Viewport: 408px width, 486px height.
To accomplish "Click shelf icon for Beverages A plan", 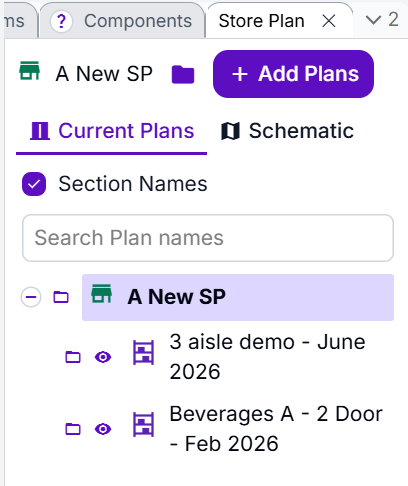I will click(x=144, y=424).
